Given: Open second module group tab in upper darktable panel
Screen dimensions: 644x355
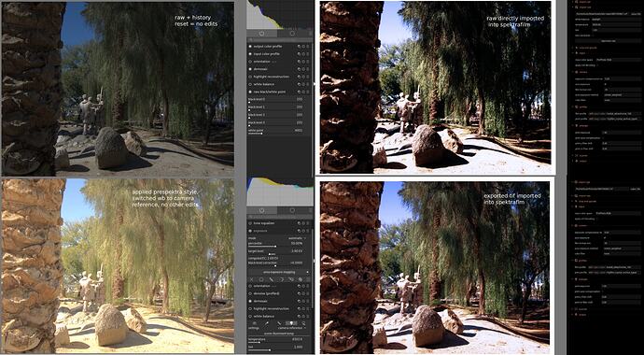Looking at the screenshot, I should [292, 34].
